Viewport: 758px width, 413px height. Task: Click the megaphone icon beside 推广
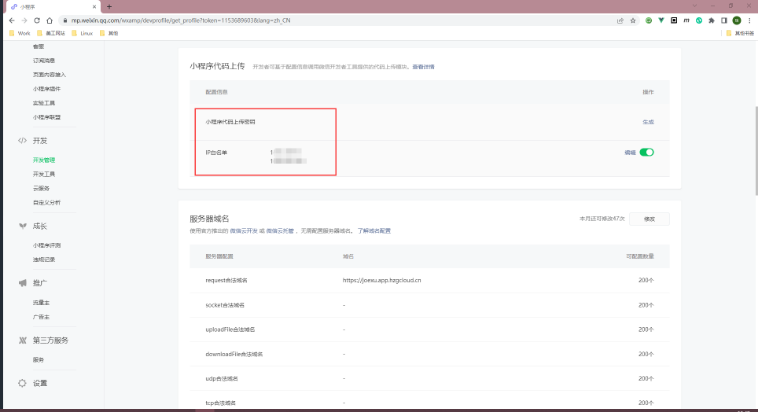[22, 283]
